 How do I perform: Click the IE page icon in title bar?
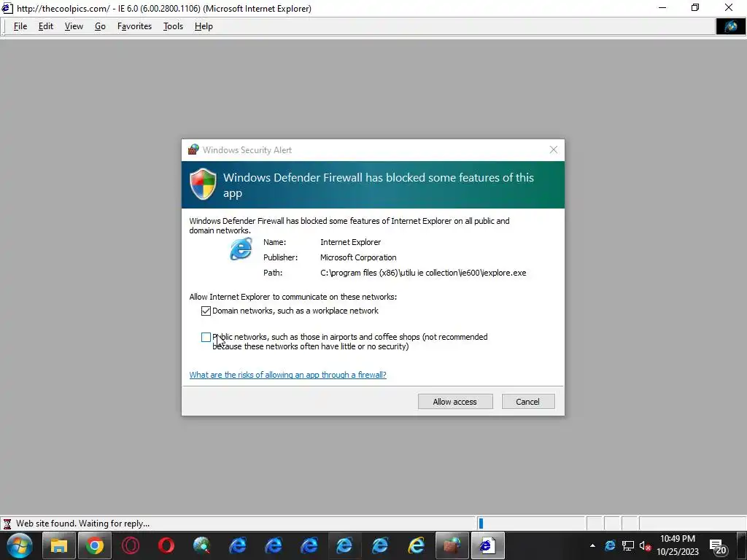coord(7,8)
